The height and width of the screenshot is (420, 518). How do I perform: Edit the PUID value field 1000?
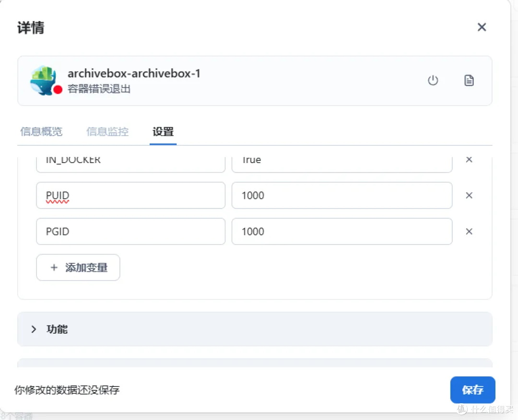pos(342,196)
